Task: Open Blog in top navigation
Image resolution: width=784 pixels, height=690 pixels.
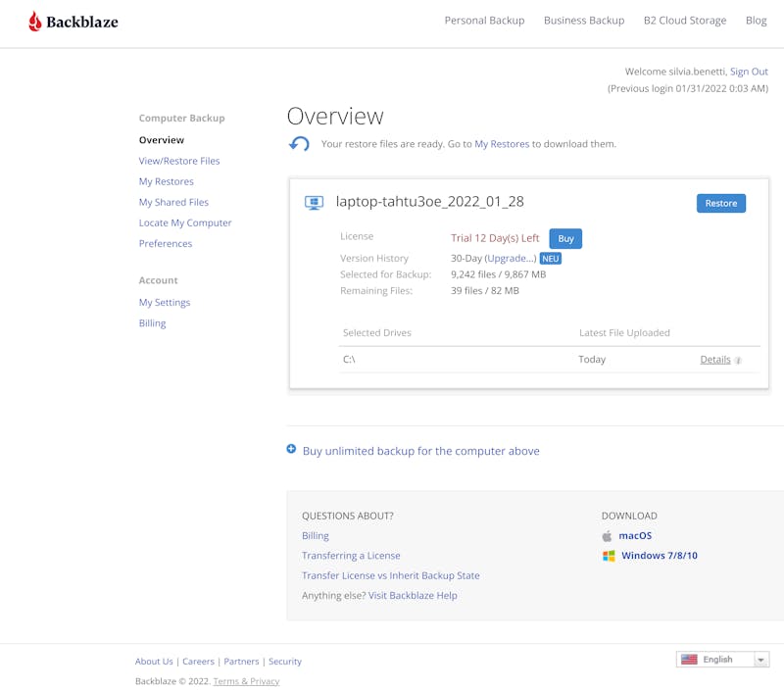Action: (756, 21)
